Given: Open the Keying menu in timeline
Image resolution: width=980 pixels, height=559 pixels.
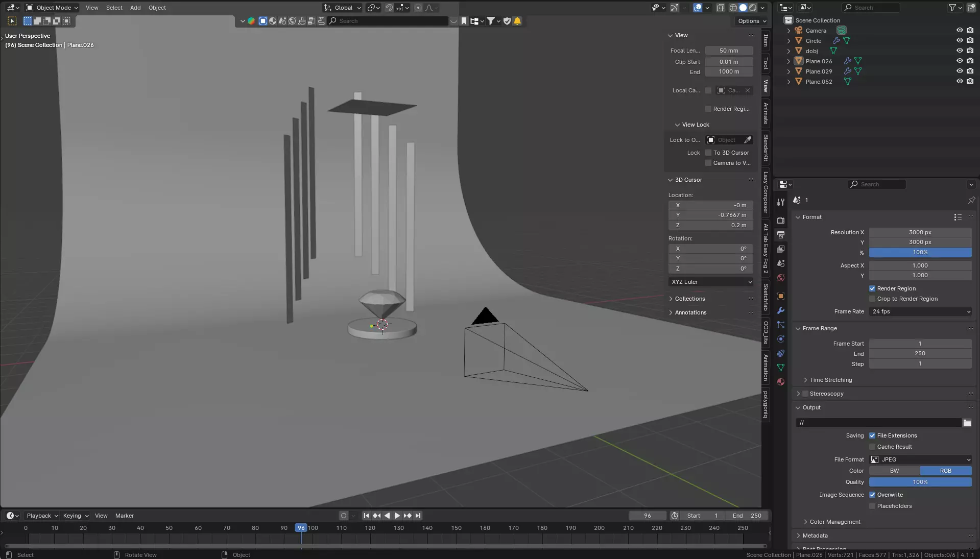Looking at the screenshot, I should tap(75, 516).
